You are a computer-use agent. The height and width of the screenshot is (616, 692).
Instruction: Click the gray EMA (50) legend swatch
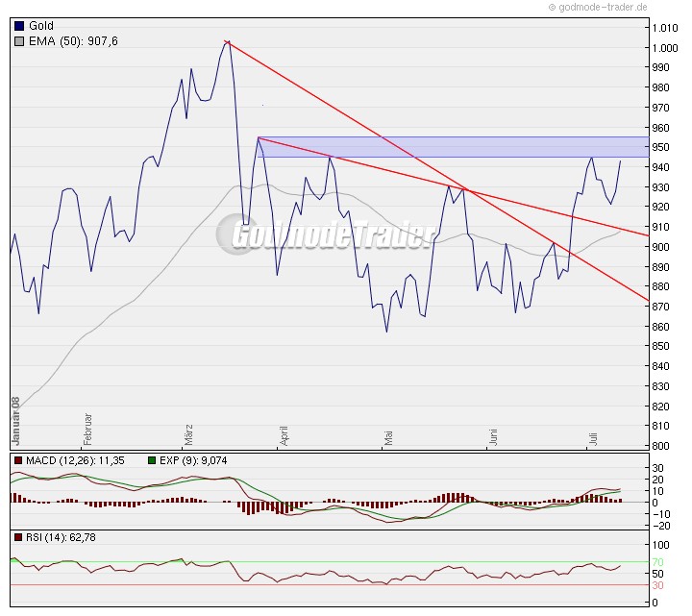pos(19,41)
